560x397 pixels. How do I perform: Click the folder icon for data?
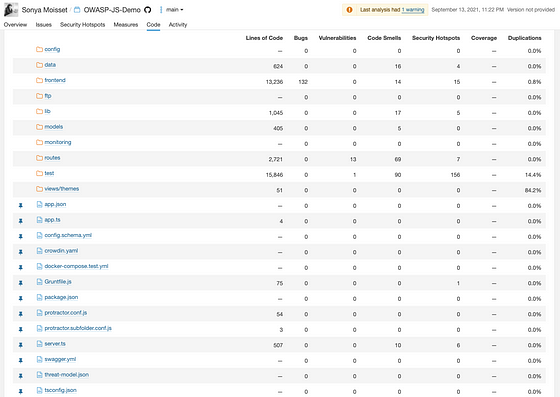tap(39, 65)
